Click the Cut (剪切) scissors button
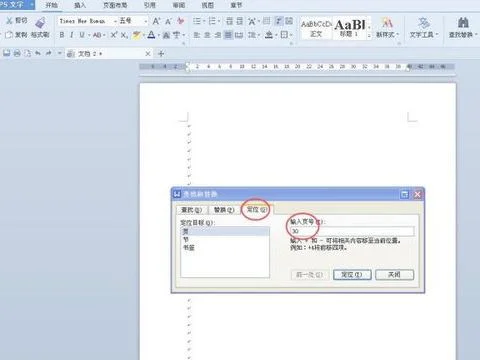 click(17, 21)
